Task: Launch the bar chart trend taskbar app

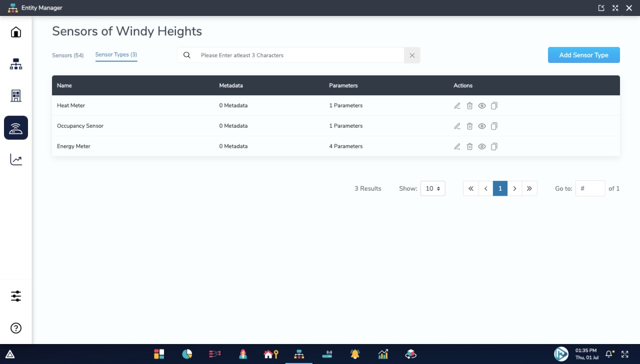Action: 383,354
